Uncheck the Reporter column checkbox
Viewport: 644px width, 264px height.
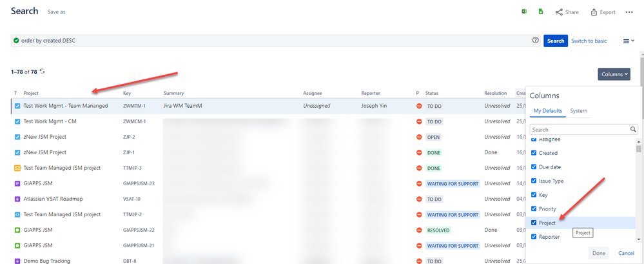click(x=534, y=237)
